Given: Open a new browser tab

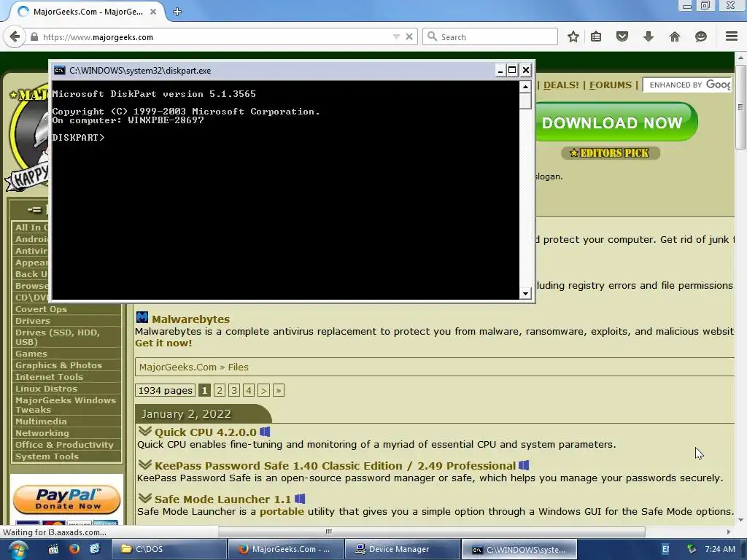Looking at the screenshot, I should point(177,12).
